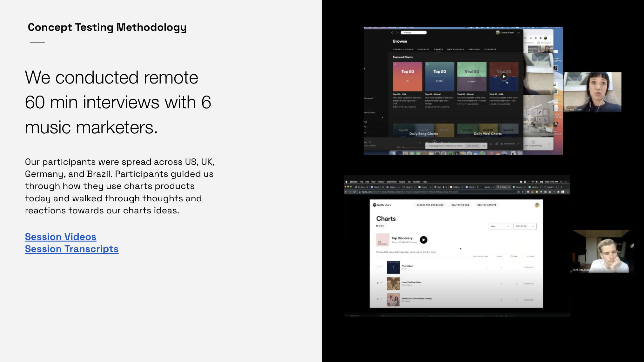Select the USA Top Songs tab
644x362 pixels.
(x=460, y=205)
